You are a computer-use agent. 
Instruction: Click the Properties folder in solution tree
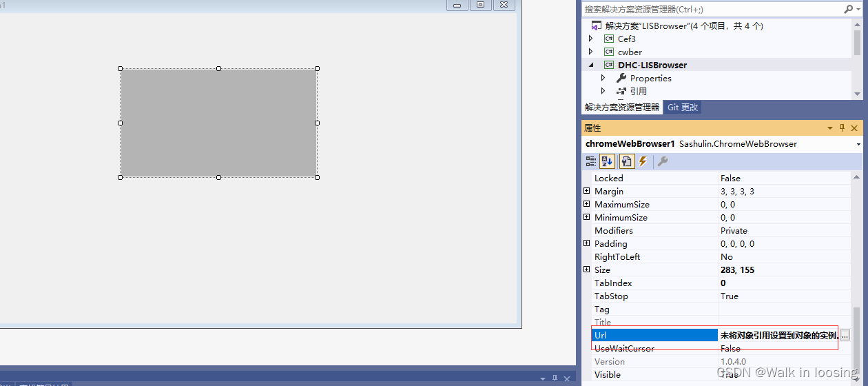[x=650, y=78]
